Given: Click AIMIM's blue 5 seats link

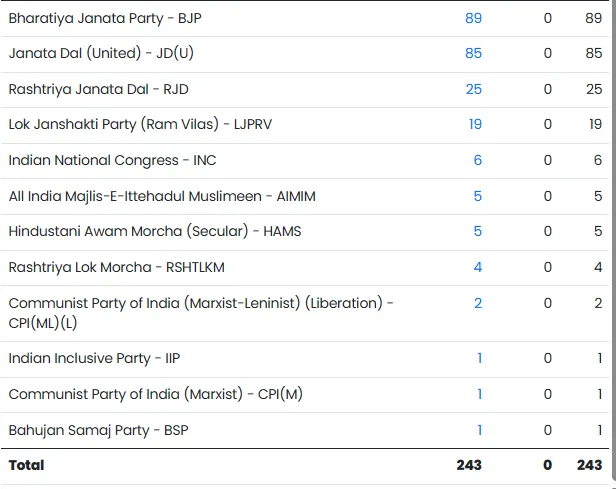Looking at the screenshot, I should (x=477, y=196).
